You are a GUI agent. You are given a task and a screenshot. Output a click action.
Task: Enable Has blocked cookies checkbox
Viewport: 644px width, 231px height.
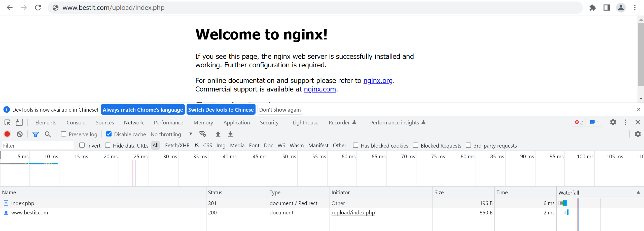coord(355,145)
